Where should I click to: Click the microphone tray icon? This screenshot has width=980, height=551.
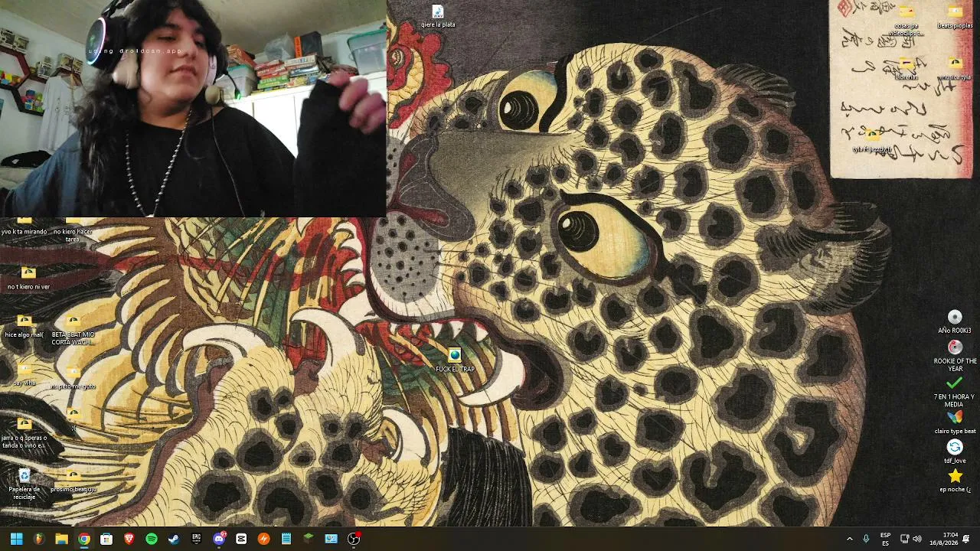pyautogui.click(x=866, y=539)
